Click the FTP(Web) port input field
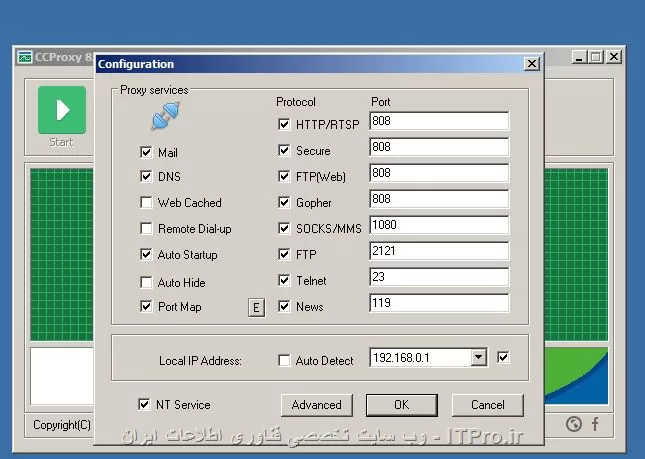The height and width of the screenshot is (459, 645). pyautogui.click(x=439, y=173)
